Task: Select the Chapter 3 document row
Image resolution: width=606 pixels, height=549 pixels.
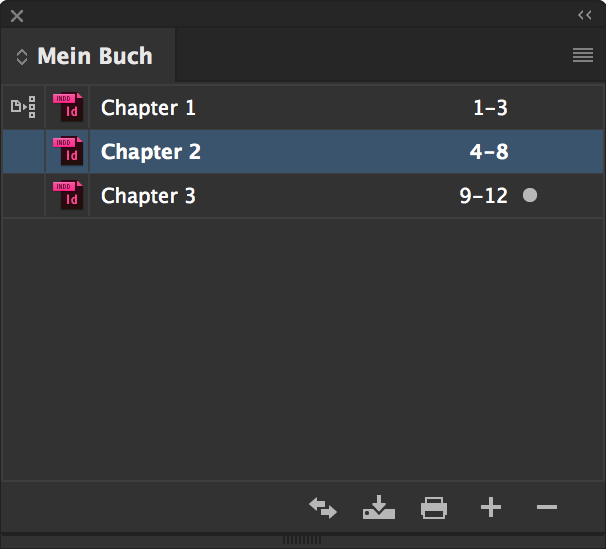Action: (x=303, y=195)
